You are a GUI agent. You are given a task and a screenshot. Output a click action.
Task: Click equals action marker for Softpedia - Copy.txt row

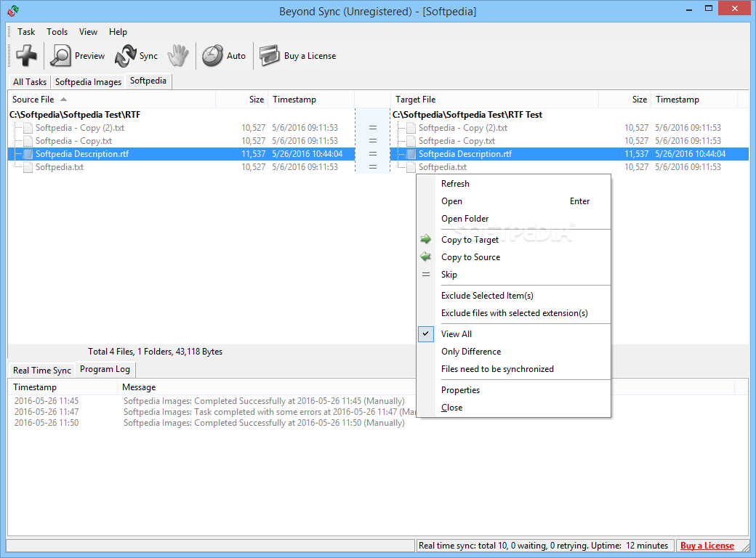pyautogui.click(x=373, y=141)
